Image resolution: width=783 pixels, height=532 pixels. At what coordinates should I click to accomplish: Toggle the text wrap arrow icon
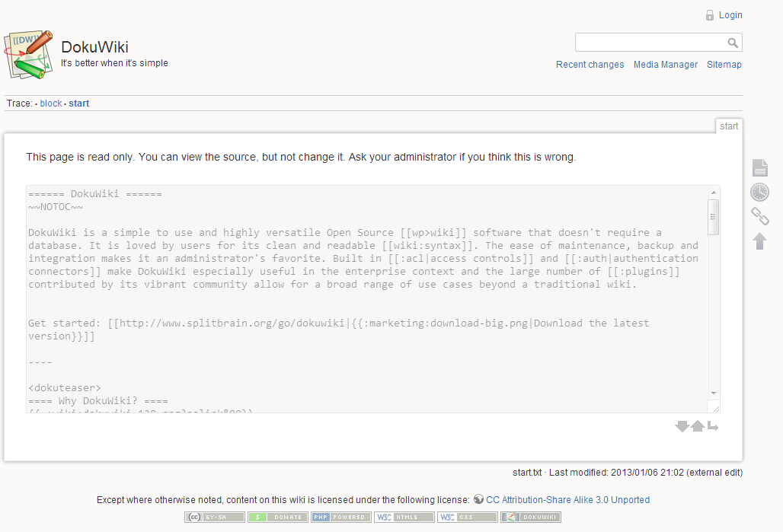[x=713, y=426]
